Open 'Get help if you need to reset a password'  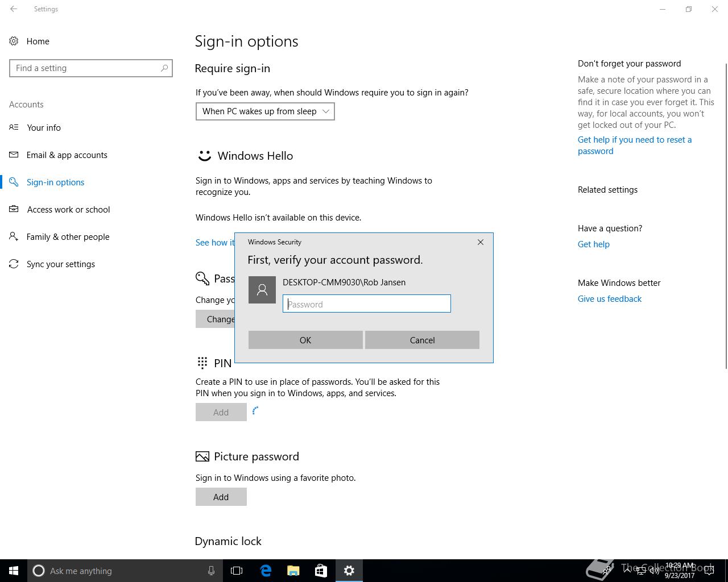[x=635, y=145]
